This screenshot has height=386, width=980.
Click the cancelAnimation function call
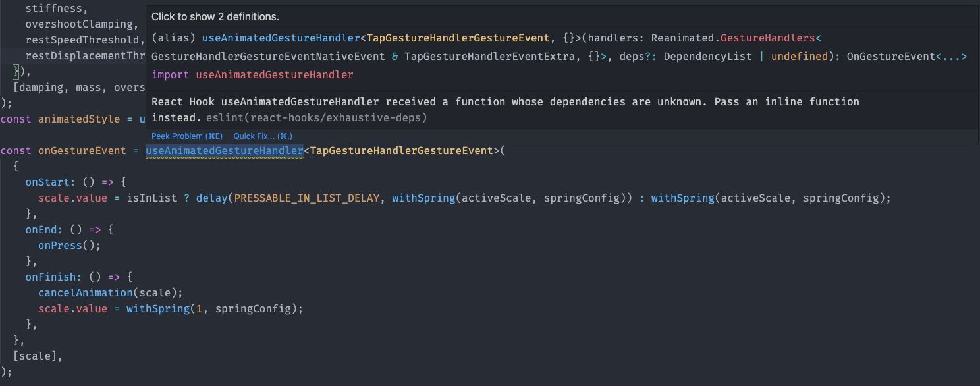tap(85, 292)
